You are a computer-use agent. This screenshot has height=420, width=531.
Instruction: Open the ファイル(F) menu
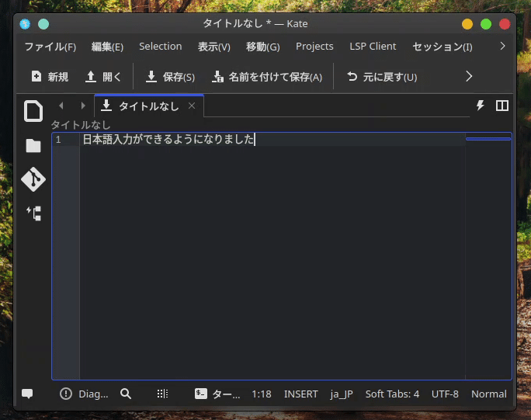pyautogui.click(x=50, y=47)
